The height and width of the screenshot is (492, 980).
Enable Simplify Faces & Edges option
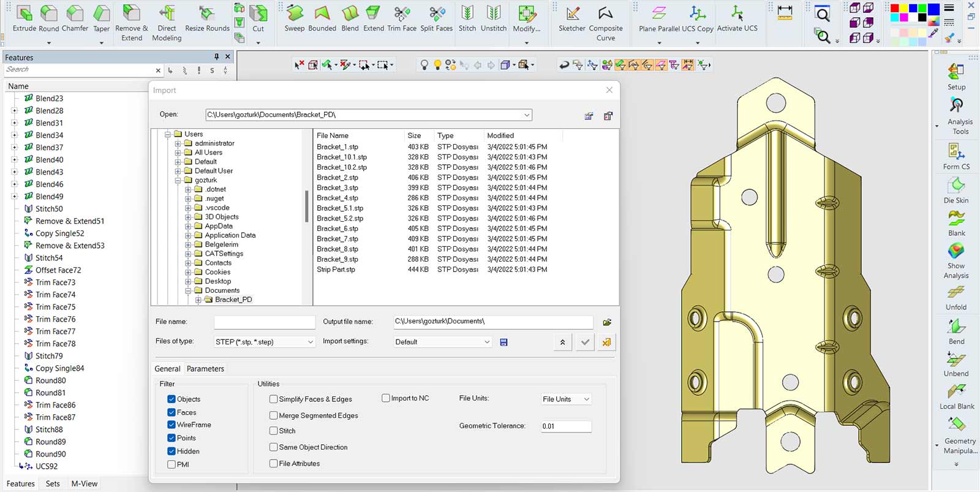pyautogui.click(x=274, y=399)
